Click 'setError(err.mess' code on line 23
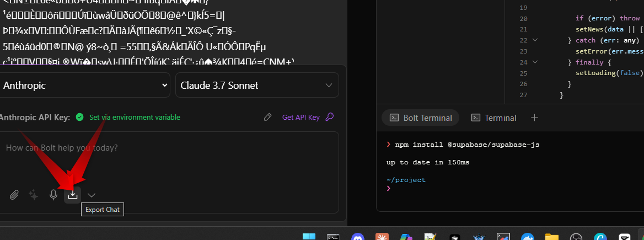Image resolution: width=644 pixels, height=240 pixels. pyautogui.click(x=609, y=51)
